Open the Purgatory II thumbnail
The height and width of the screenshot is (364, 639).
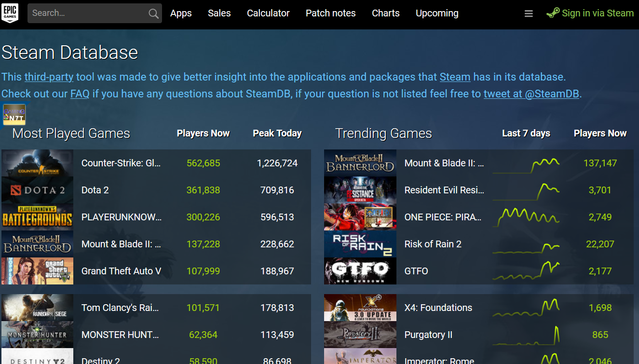click(360, 335)
